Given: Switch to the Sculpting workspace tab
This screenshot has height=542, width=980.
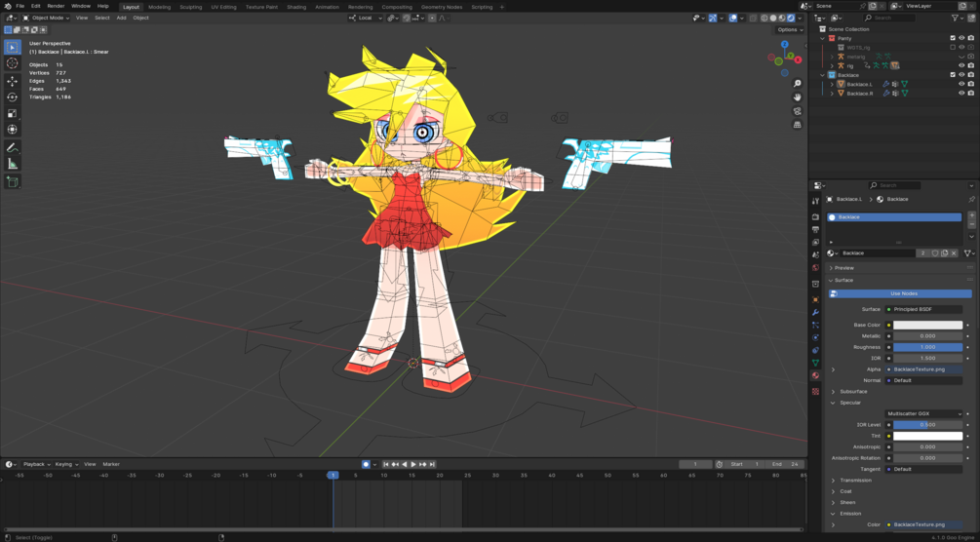Looking at the screenshot, I should [x=190, y=7].
